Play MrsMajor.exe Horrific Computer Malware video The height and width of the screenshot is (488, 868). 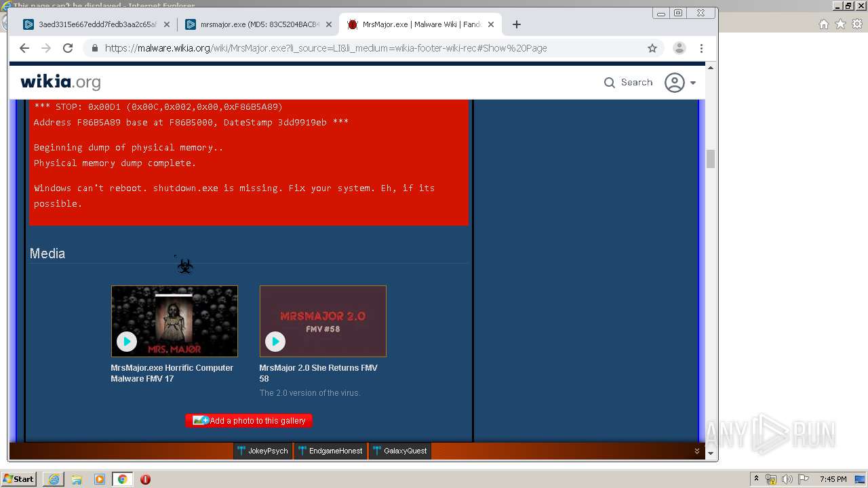pyautogui.click(x=127, y=342)
